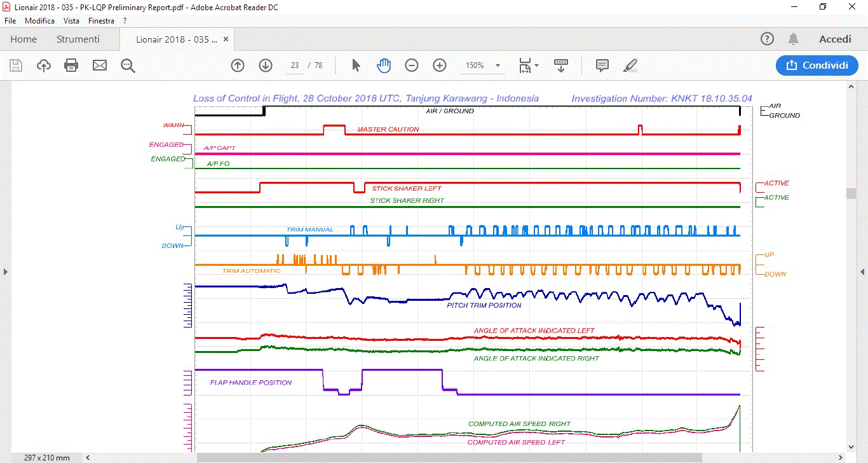This screenshot has width=868, height=463.
Task: Open the File menu
Action: point(10,21)
